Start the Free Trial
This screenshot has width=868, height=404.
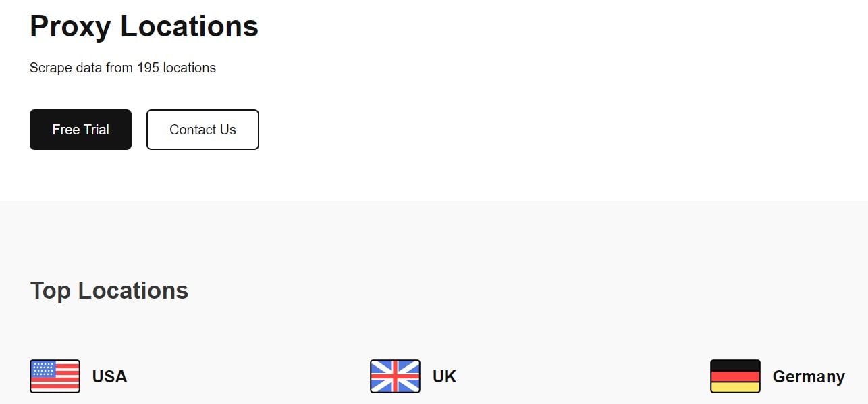tap(80, 130)
